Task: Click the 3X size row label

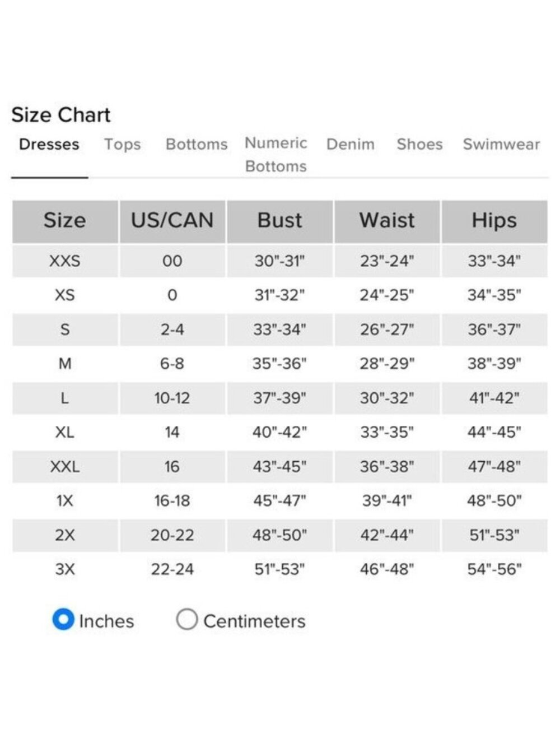Action: click(65, 569)
